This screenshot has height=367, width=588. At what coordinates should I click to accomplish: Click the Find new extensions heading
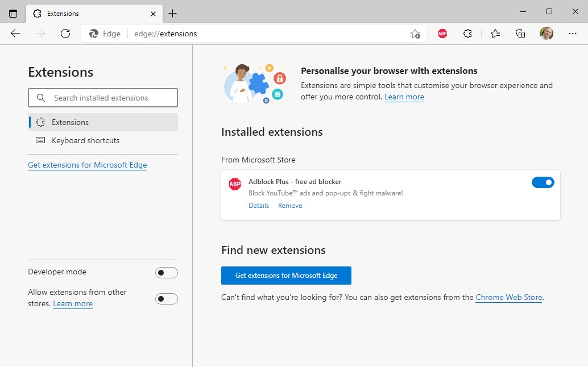coord(274,250)
